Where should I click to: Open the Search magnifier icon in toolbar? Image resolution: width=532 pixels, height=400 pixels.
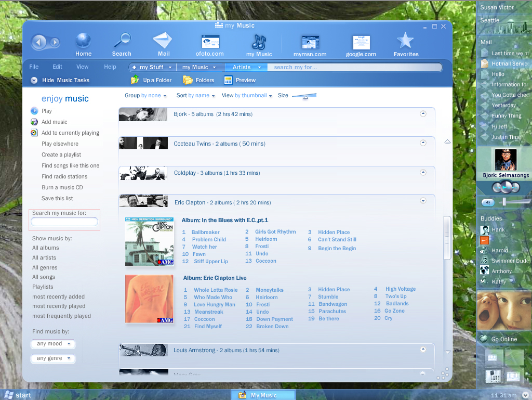tap(122, 41)
